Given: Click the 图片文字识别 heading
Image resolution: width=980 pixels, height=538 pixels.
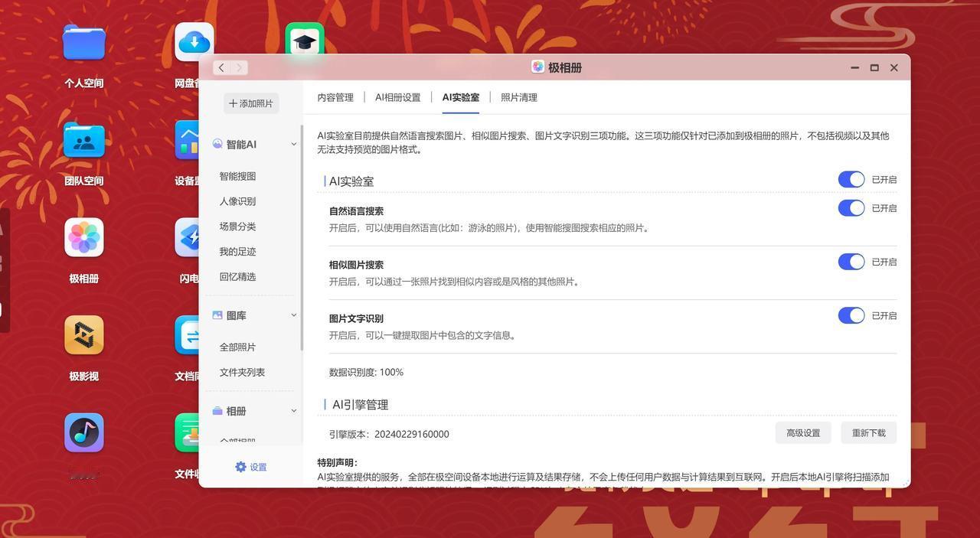Looking at the screenshot, I should click(x=356, y=318).
